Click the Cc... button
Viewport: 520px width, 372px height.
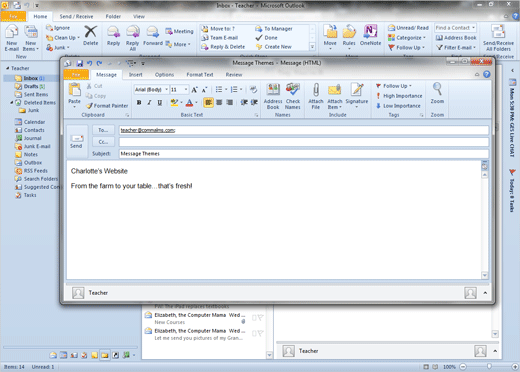pos(103,142)
